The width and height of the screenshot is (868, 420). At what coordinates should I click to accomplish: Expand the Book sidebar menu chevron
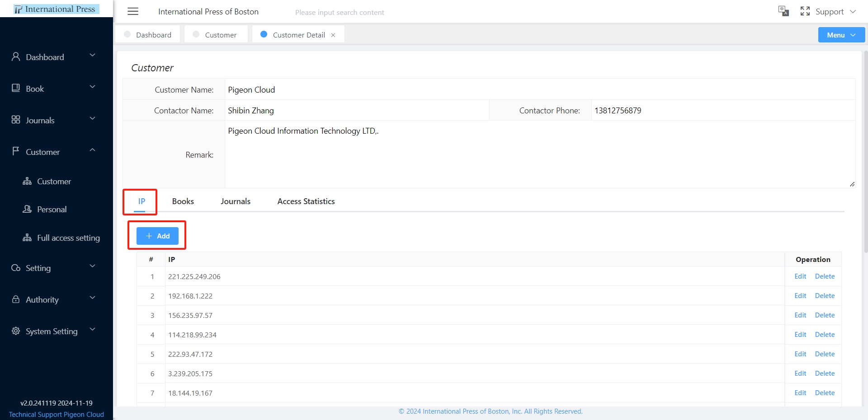pyautogui.click(x=93, y=87)
